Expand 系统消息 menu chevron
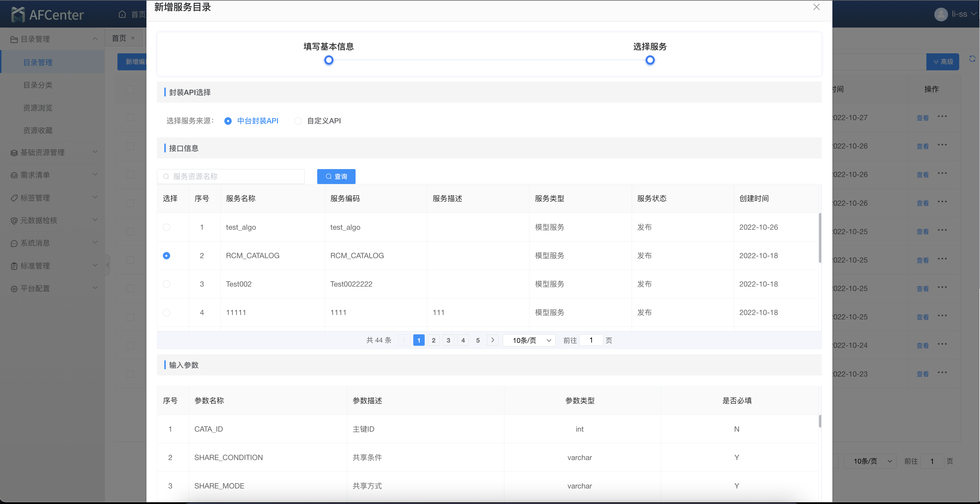The image size is (980, 504). [95, 243]
